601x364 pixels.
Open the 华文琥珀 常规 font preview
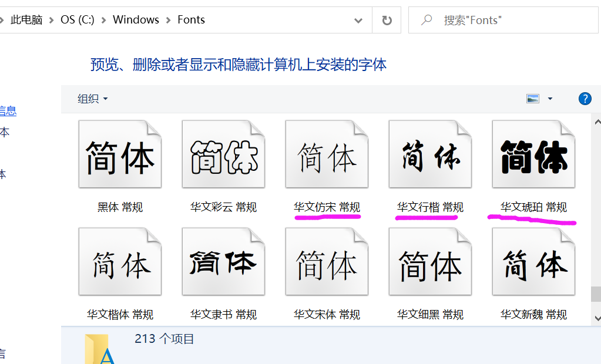(x=533, y=154)
